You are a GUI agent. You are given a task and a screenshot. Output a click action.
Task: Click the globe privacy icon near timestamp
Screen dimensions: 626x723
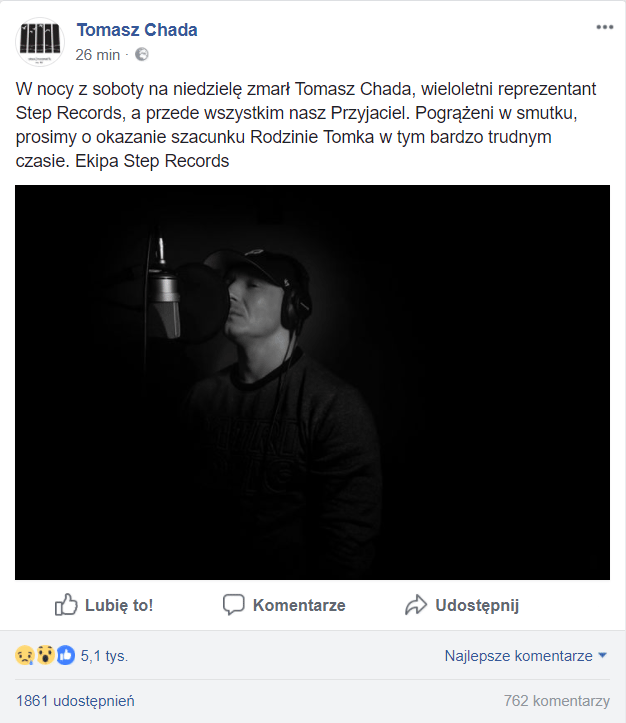click(x=141, y=54)
